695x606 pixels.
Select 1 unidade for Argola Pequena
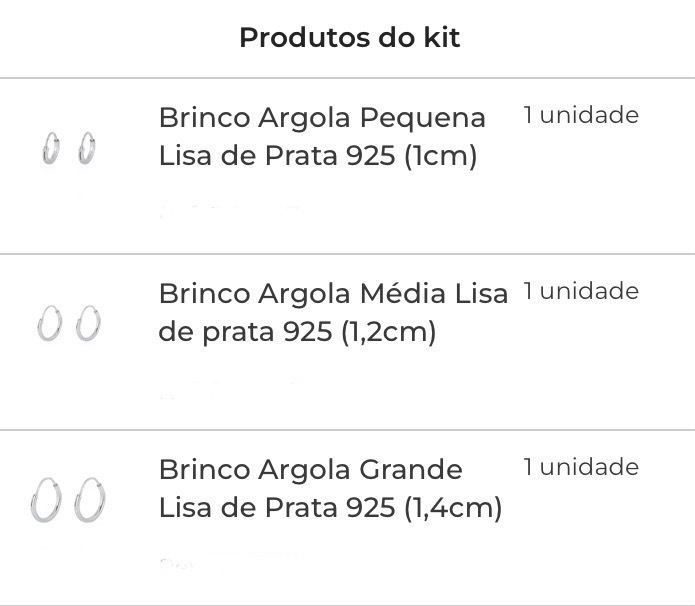click(581, 115)
